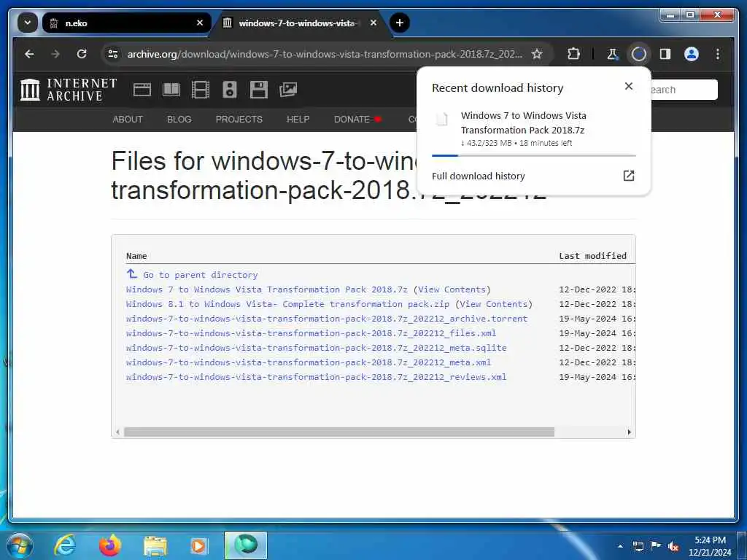View Contents of the Transformation Pack 2018.7z
This screenshot has width=747, height=560.
coord(452,289)
